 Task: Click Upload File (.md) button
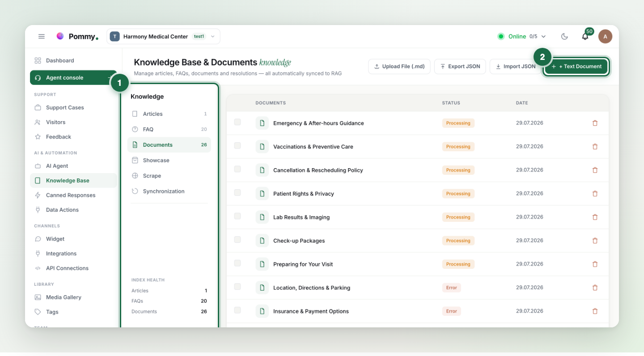click(399, 67)
